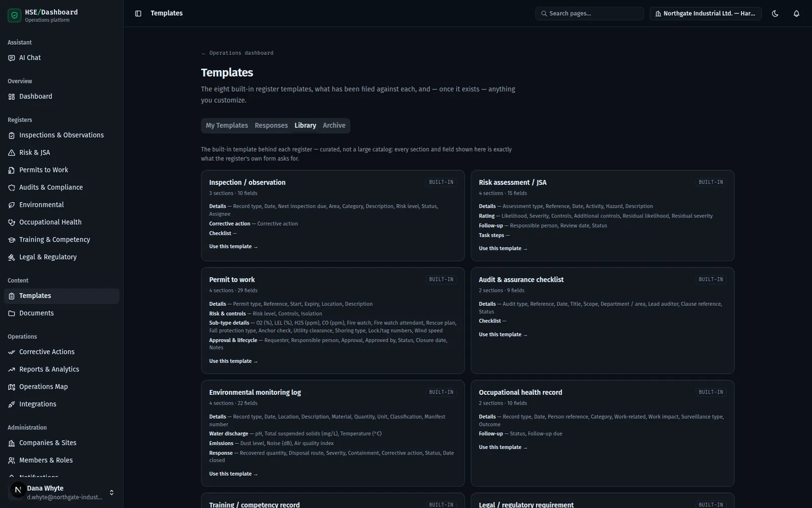Switch theme with the moon icon

775,14
